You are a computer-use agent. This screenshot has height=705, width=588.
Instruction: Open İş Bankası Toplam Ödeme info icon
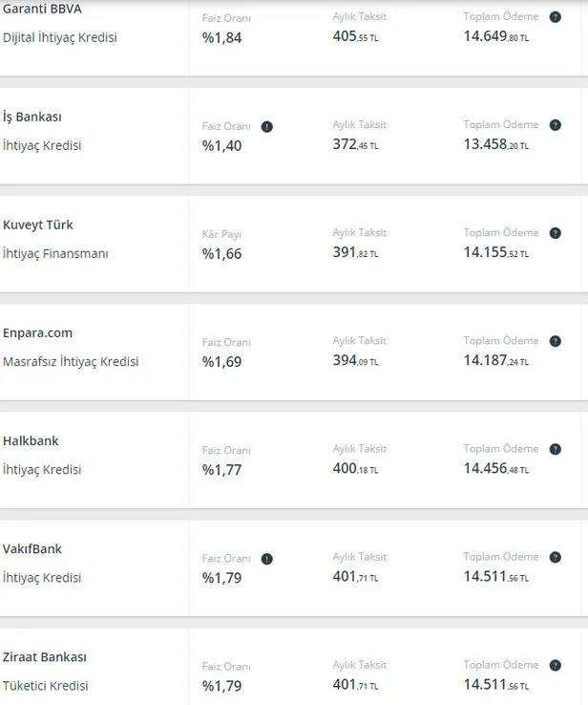(555, 125)
